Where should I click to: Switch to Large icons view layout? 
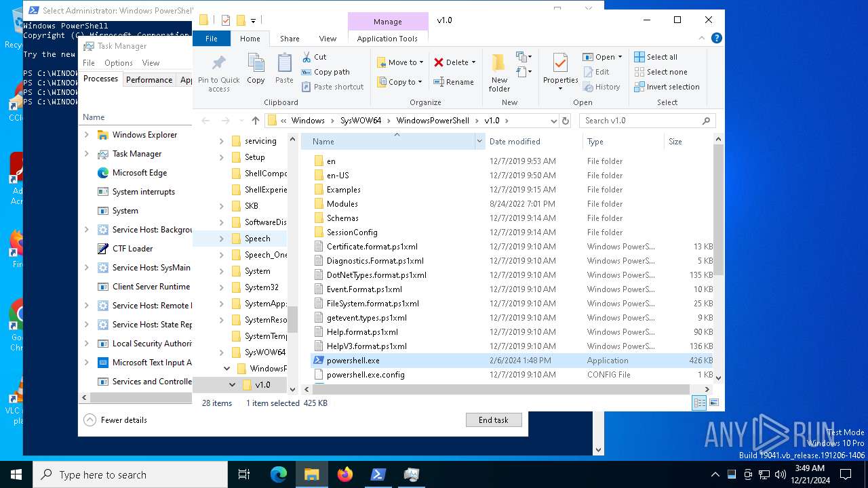pos(713,403)
